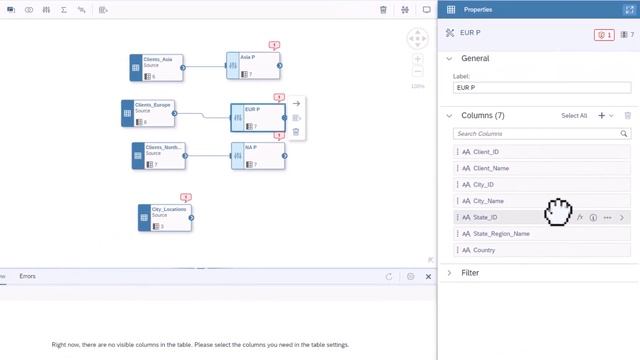The width and height of the screenshot is (640, 360).
Task: Click the output port of Clients_Asia node
Action: 183,68
